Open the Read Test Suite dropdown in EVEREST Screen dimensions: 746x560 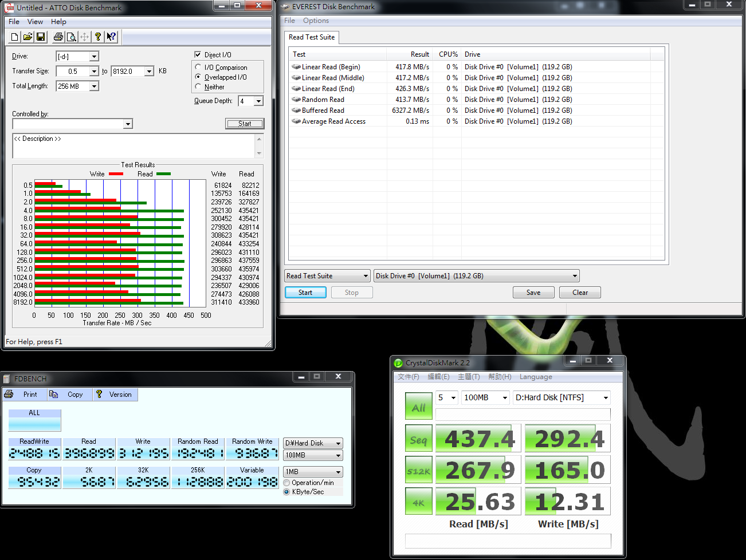327,276
